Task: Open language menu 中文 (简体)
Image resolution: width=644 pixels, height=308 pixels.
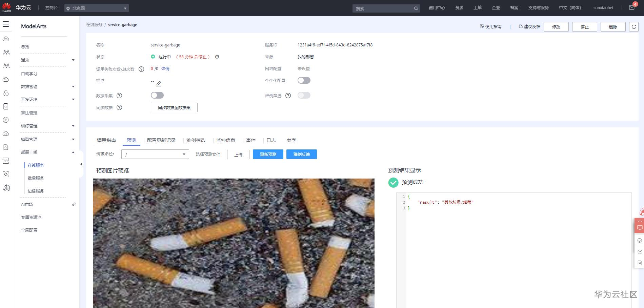Action: click(x=570, y=8)
